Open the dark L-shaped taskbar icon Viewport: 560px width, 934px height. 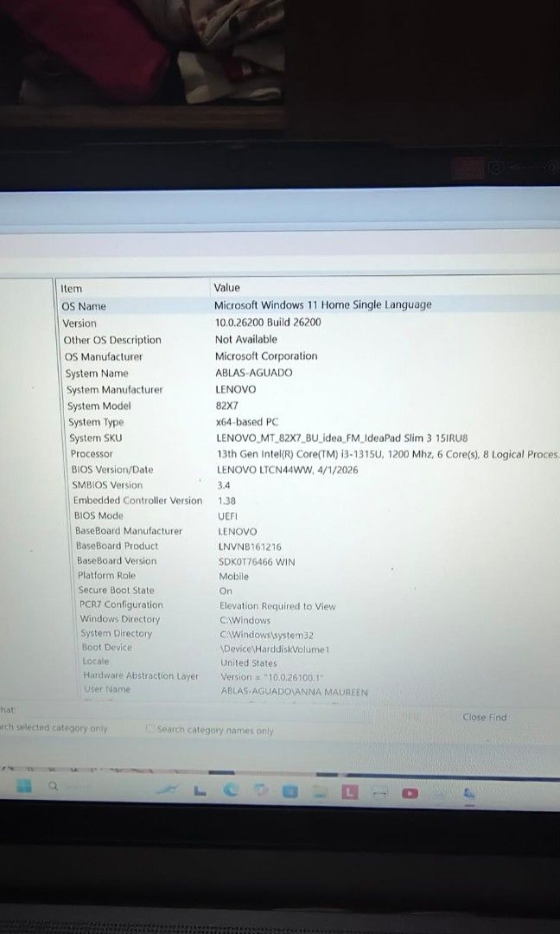click(x=200, y=790)
